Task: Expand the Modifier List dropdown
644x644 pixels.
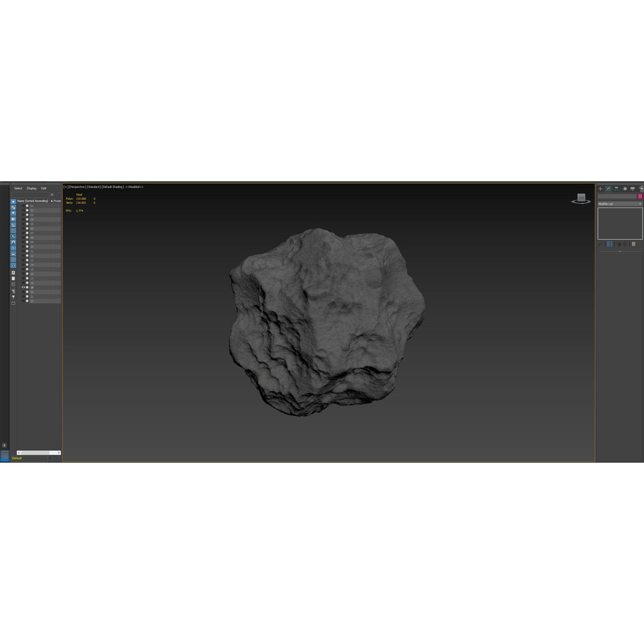Action: [x=620, y=204]
